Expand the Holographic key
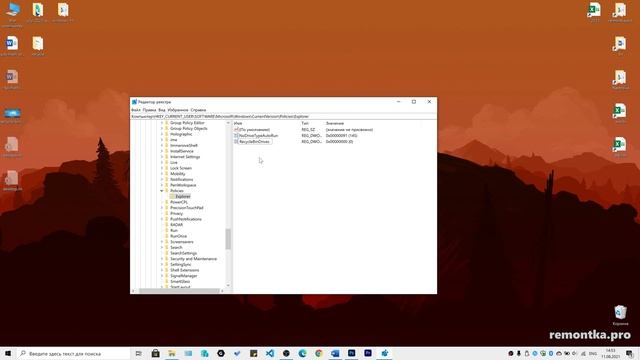Screen dimensions: 640x360 [162, 134]
